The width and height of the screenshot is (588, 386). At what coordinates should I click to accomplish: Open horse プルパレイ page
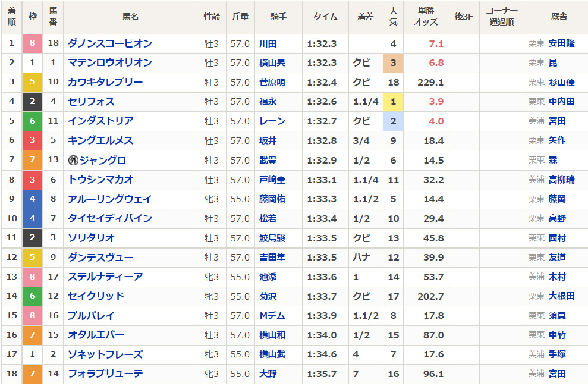[91, 315]
